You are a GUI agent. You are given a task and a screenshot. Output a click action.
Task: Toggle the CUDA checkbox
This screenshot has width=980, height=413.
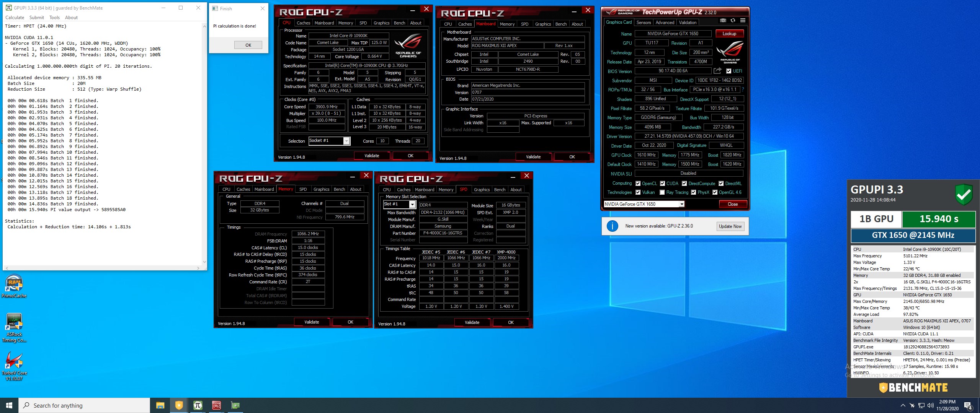click(662, 184)
